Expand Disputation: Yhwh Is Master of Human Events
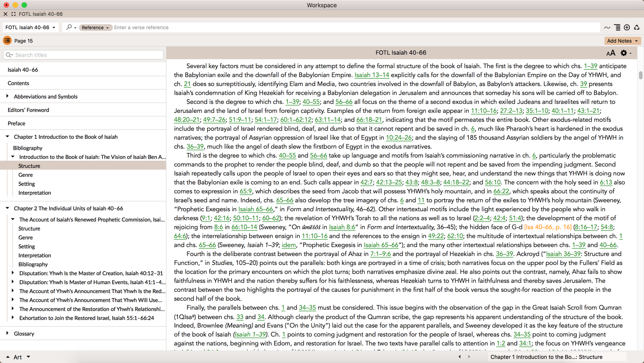Screen dimensions: 644x363 point(13,282)
